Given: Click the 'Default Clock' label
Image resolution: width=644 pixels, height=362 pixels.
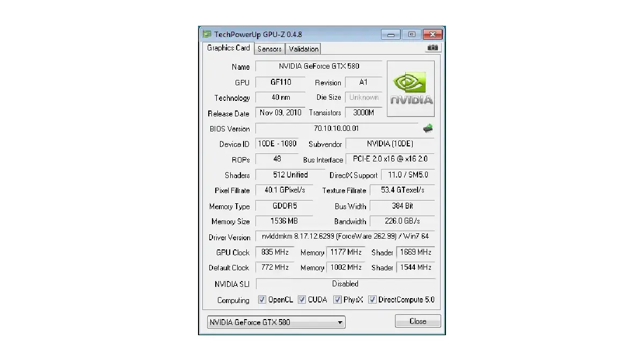Looking at the screenshot, I should coord(229,268).
